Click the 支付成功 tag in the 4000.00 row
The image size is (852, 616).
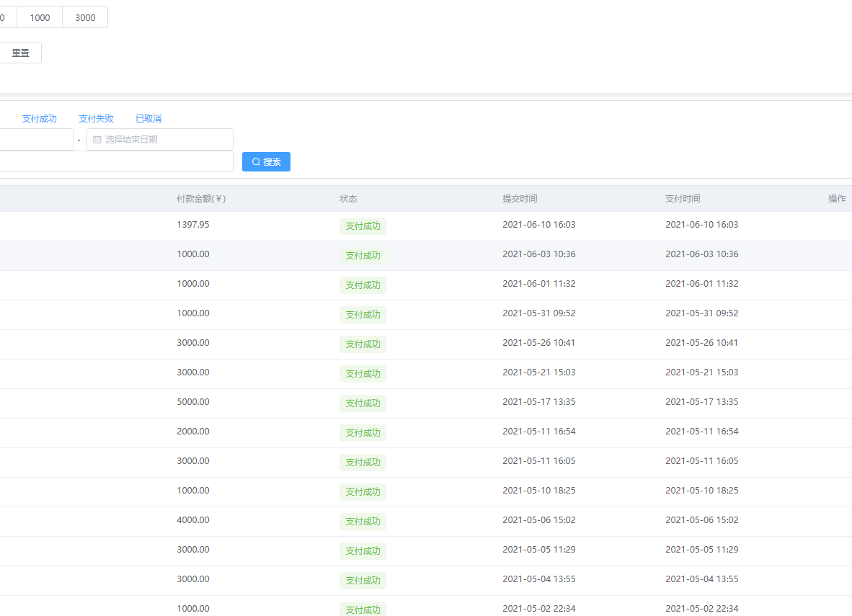[363, 522]
